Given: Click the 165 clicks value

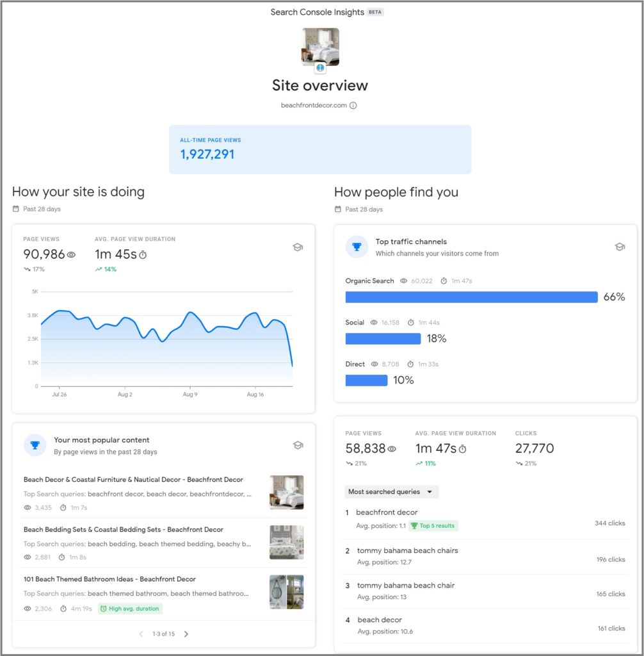Looking at the screenshot, I should (x=611, y=594).
